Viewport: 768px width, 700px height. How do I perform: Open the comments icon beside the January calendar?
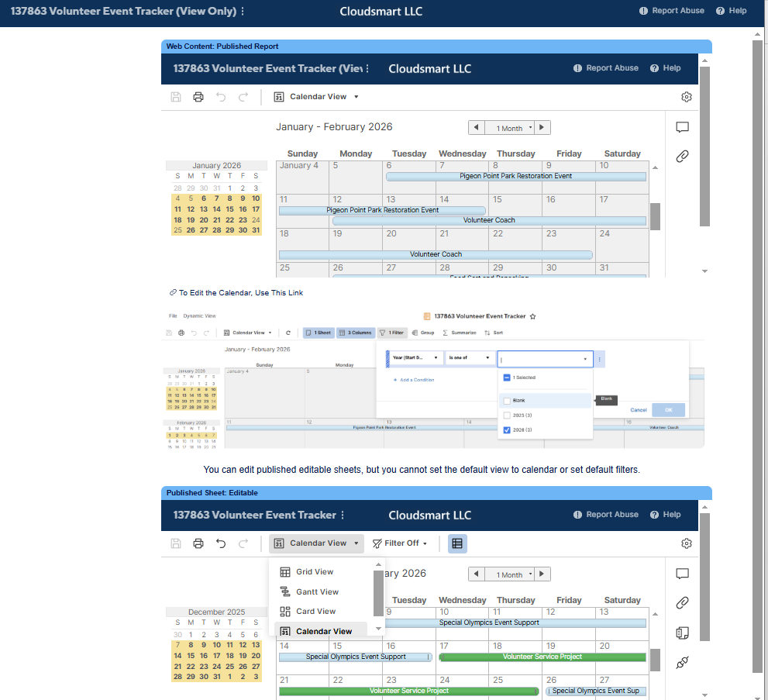coord(682,127)
